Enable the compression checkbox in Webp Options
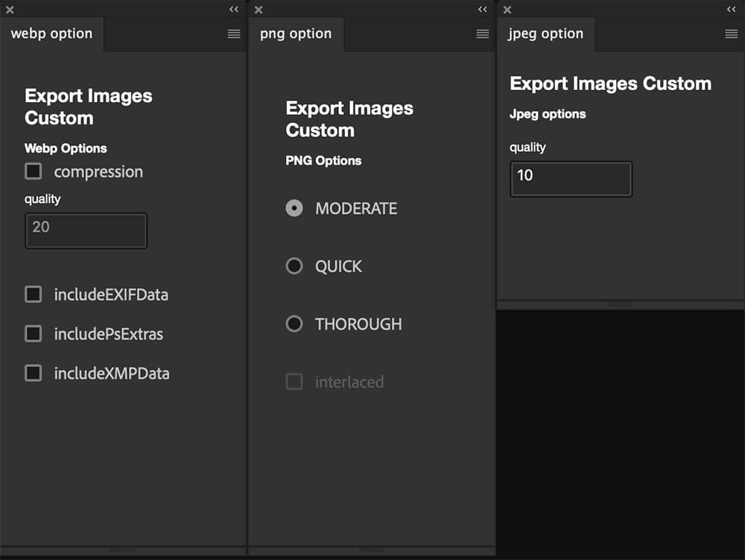The image size is (745, 560). pos(33,171)
